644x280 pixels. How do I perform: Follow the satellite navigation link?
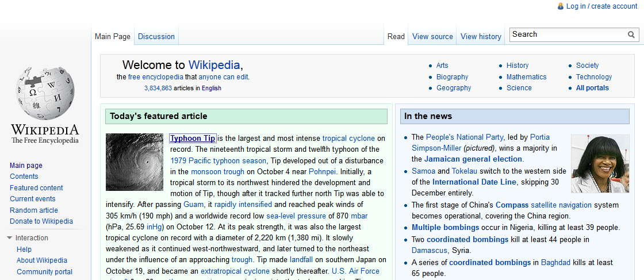point(561,205)
